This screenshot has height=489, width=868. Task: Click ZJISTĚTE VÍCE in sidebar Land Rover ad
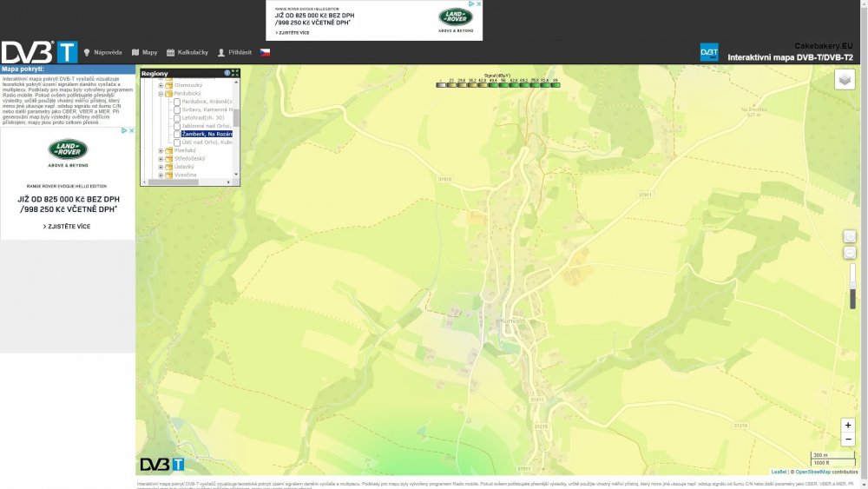[x=67, y=227]
